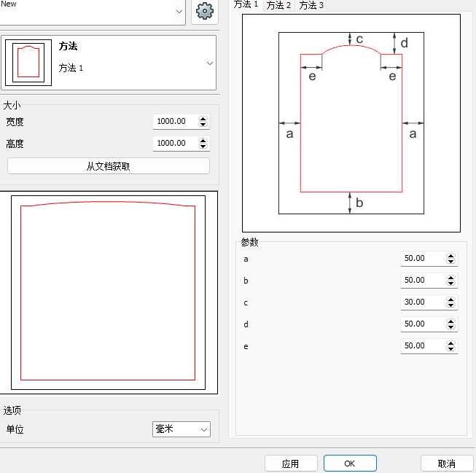Click the gear settings icon
Viewport: 476px width, 473px height.
[x=205, y=12]
